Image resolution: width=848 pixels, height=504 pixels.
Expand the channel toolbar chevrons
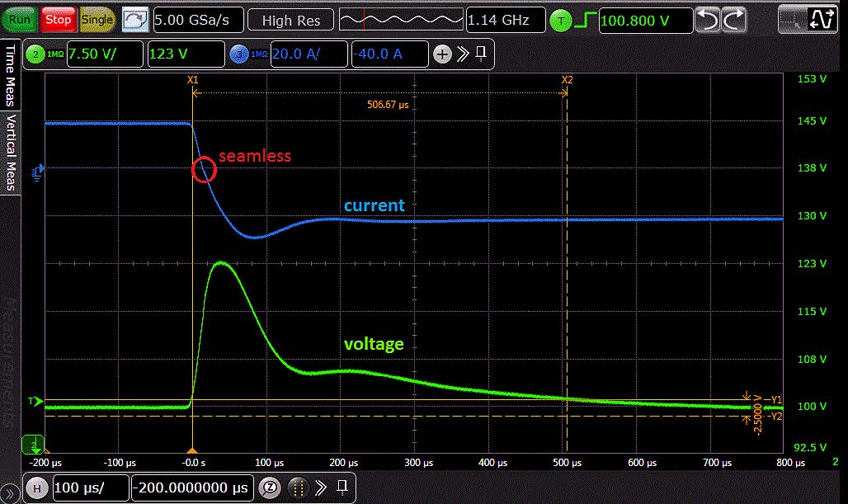[x=463, y=54]
